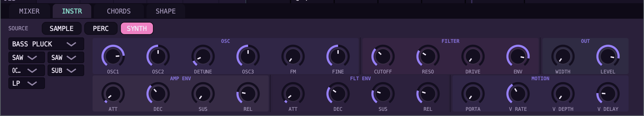Click the AMP ENV SUS knob
This screenshot has width=644, height=116.
coord(203,94)
